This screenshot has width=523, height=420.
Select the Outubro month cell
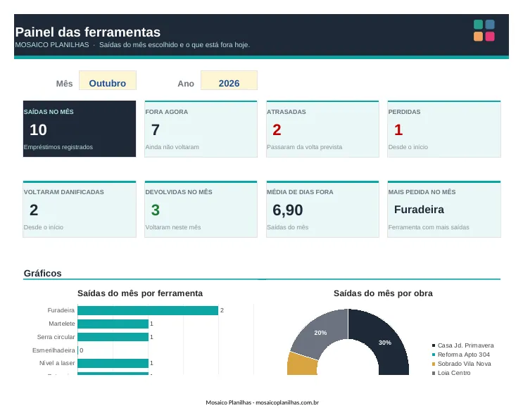click(x=108, y=80)
